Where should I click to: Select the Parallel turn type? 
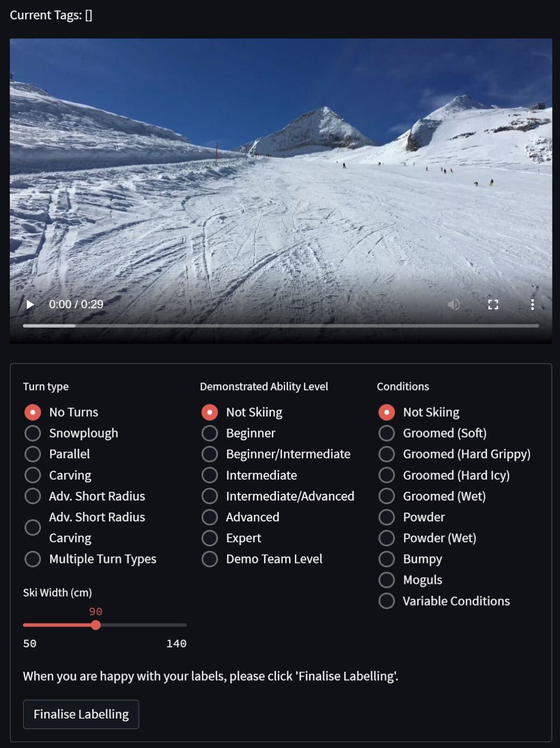pos(57,454)
